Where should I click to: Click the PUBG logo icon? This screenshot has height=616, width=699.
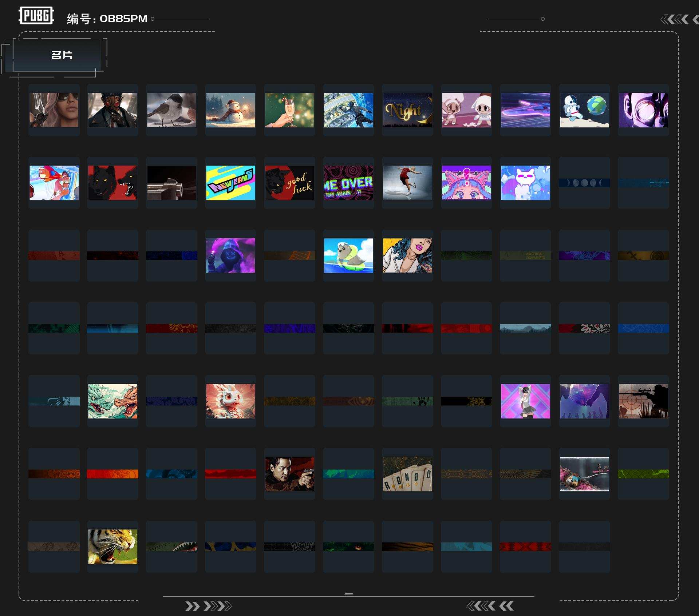36,16
